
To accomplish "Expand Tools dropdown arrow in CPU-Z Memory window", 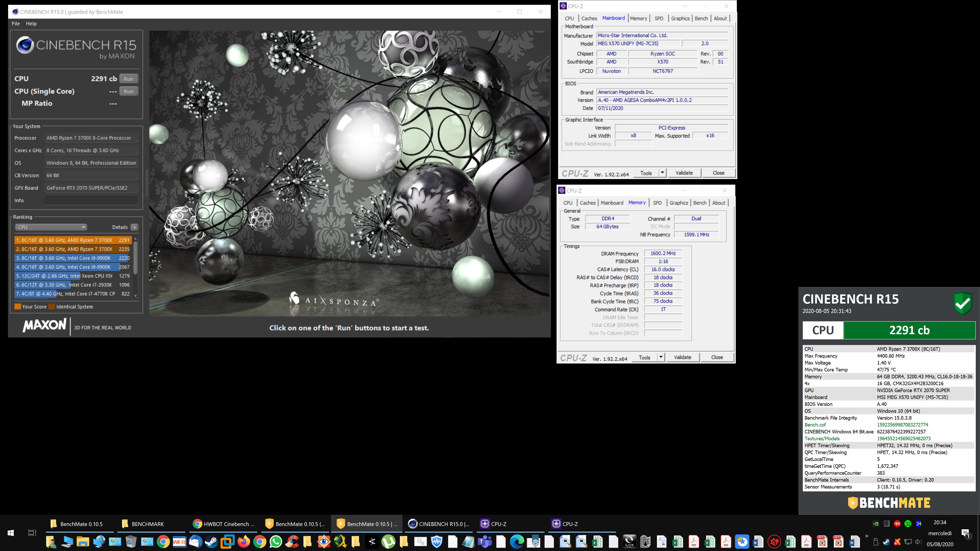I will (661, 357).
